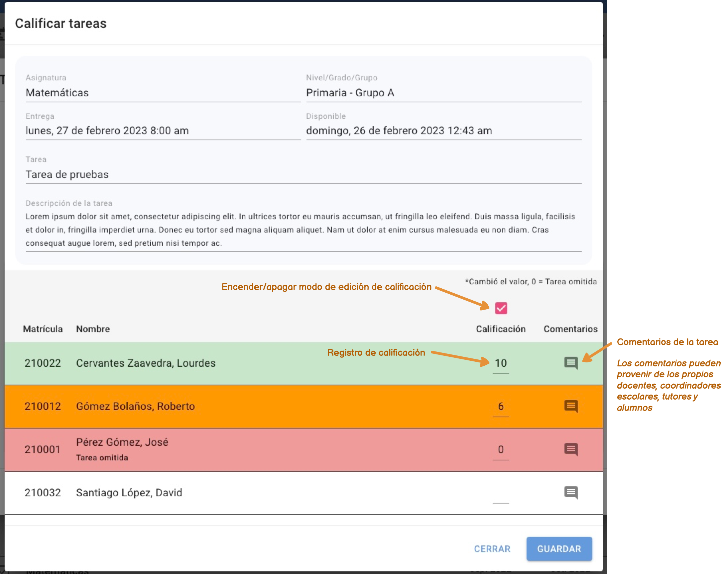Click the Calificación column header

(x=500, y=329)
